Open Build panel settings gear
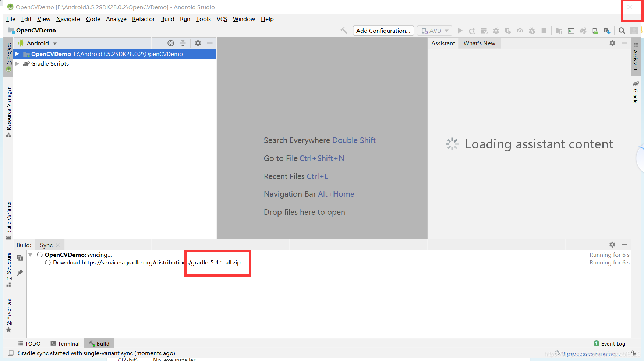644x361 pixels. click(612, 245)
